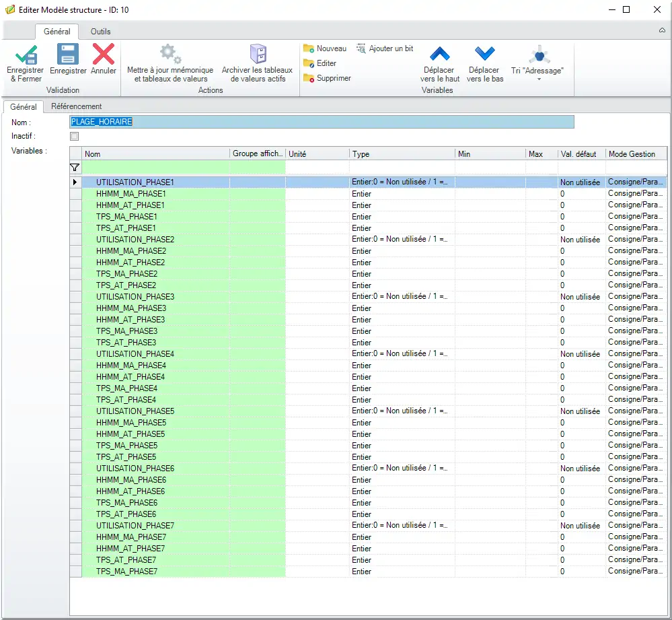Screen dimensions: 672x620
Task: Switch to the Outils ribbon tab
Action: pyautogui.click(x=101, y=31)
